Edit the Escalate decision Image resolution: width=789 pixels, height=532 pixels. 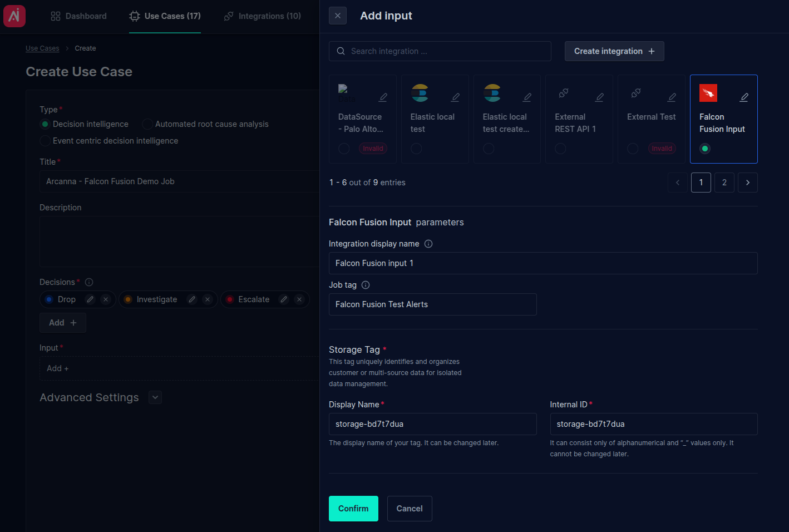coord(284,299)
